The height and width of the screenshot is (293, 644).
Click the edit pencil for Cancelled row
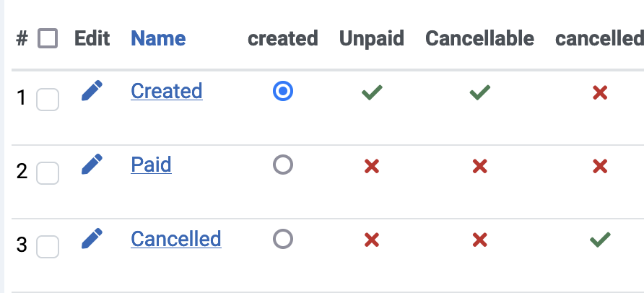(x=92, y=239)
